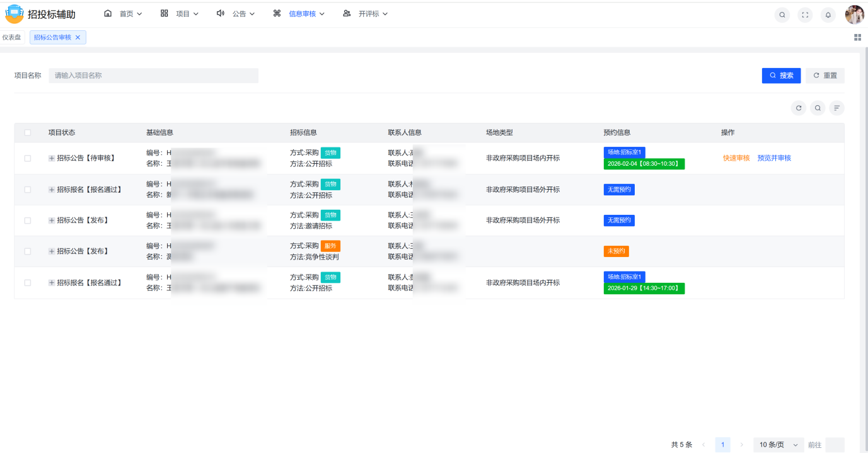Image resolution: width=868 pixels, height=453 pixels.
Task: Click the user avatar picture
Action: (x=854, y=14)
